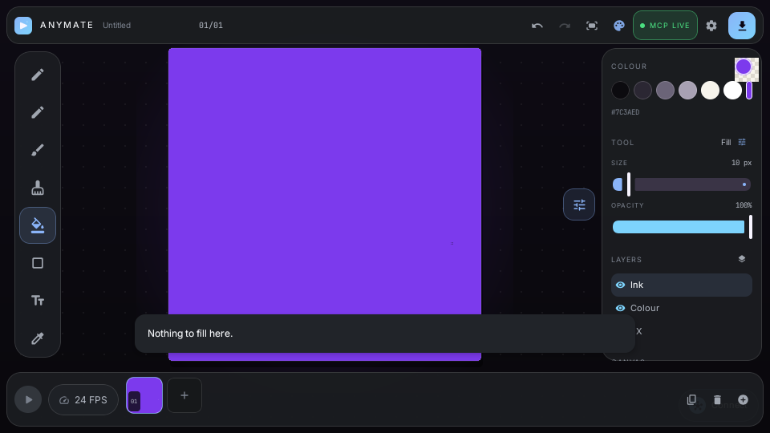The image size is (770, 433).
Task: Select the eyedropper colour picker tool
Action: pos(37,338)
